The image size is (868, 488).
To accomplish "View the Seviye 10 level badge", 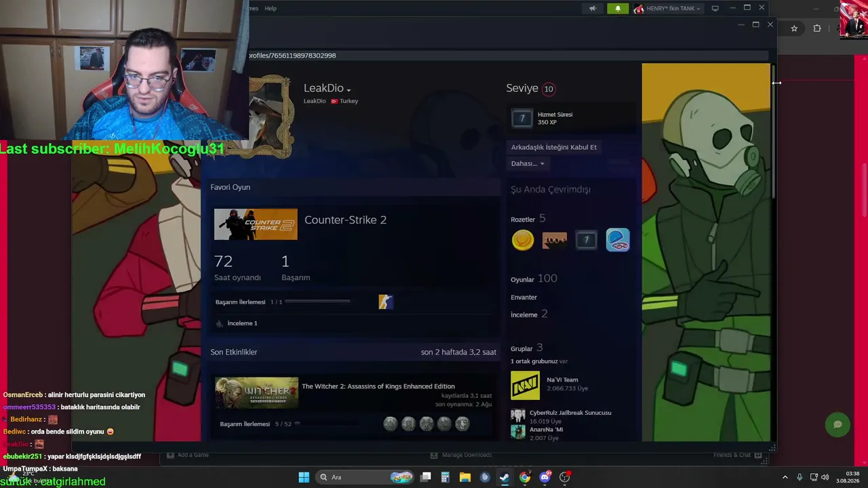I will tap(549, 89).
